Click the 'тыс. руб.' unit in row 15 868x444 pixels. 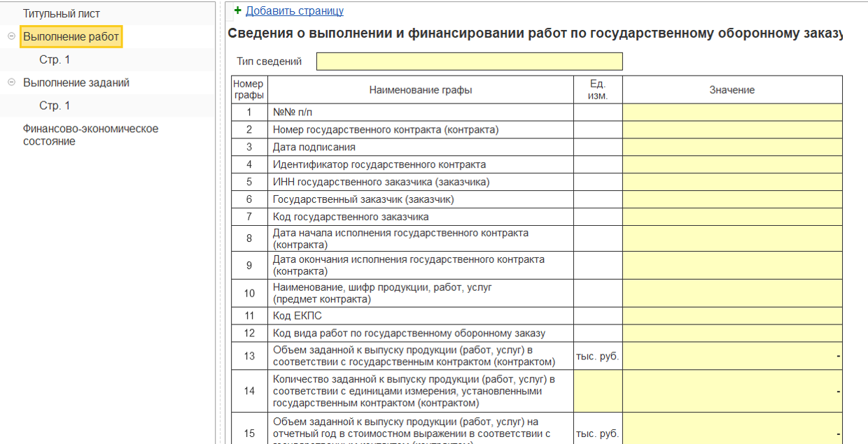tap(598, 434)
